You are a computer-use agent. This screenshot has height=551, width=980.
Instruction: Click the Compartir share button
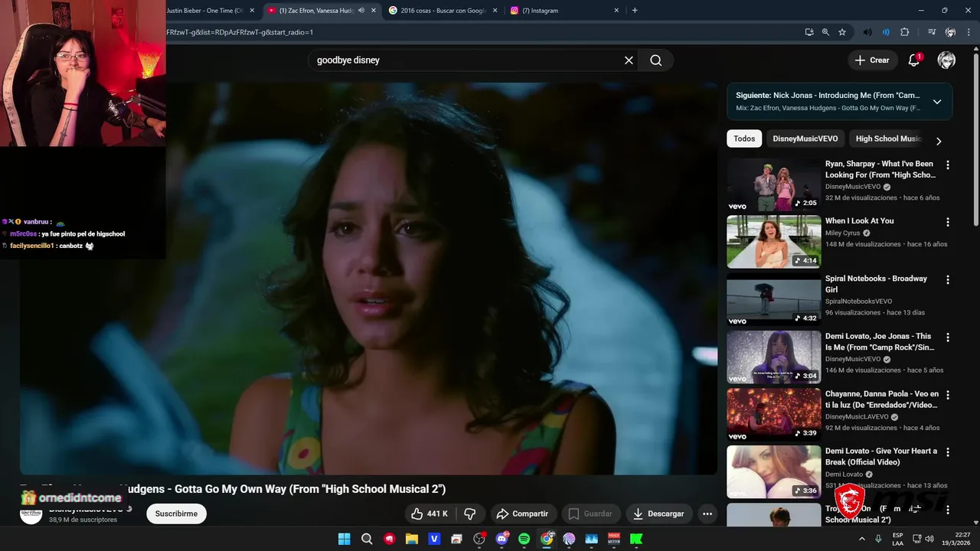click(522, 514)
